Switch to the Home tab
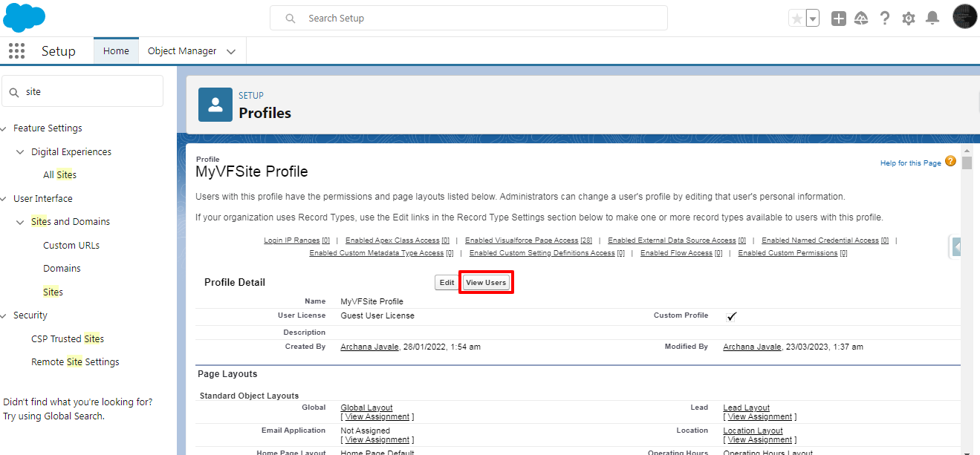 (116, 51)
